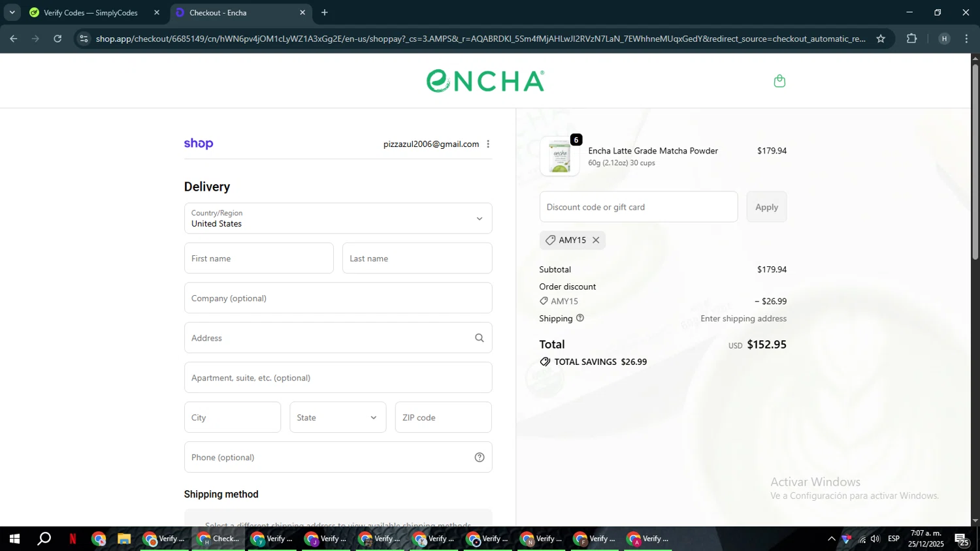
Task: Open network settings tray icon
Action: [x=862, y=539]
